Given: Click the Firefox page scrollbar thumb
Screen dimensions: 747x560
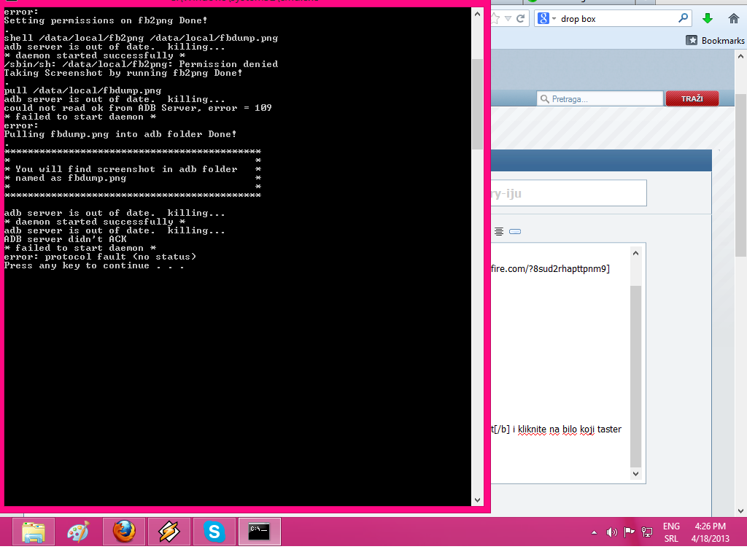Looking at the screenshot, I should [741, 175].
